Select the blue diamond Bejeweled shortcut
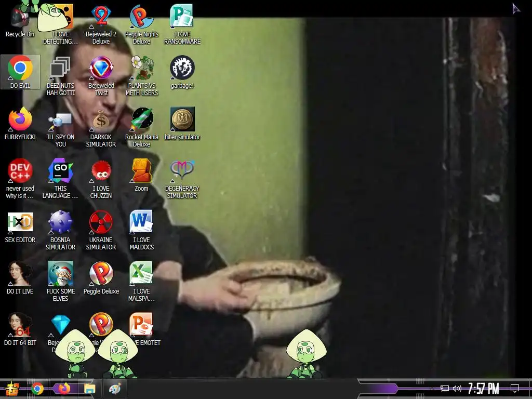Screen dimensions: 532x399 [x=60, y=325]
